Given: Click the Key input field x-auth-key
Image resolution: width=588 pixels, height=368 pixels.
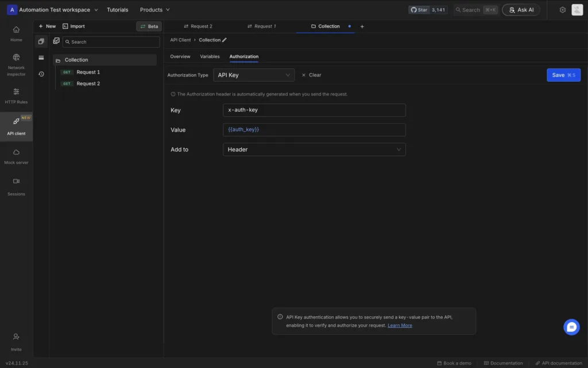Looking at the screenshot, I should 314,110.
